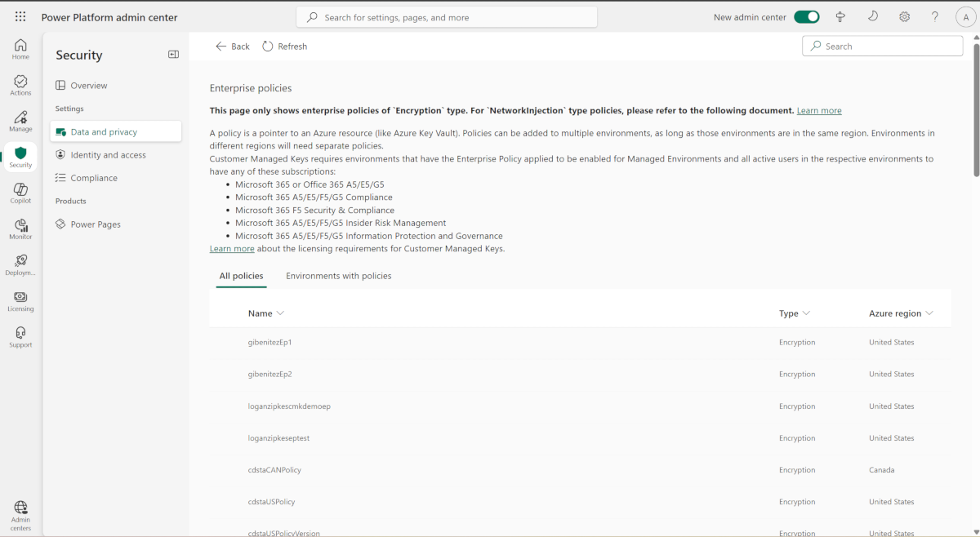Open the account avatar menu

(x=966, y=18)
